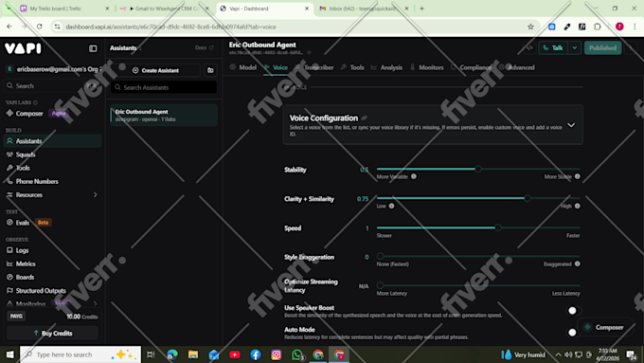Open WhatsApp from the taskbar
Image resolution: width=644 pixels, height=363 pixels.
coord(297,354)
